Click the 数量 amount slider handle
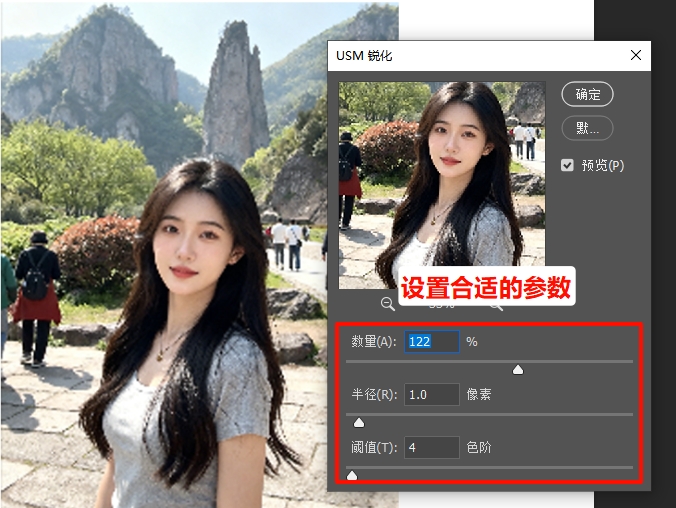 [518, 370]
